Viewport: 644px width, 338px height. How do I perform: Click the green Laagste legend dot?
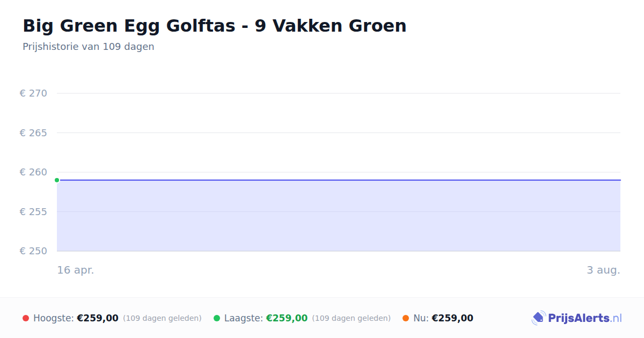coord(217,318)
